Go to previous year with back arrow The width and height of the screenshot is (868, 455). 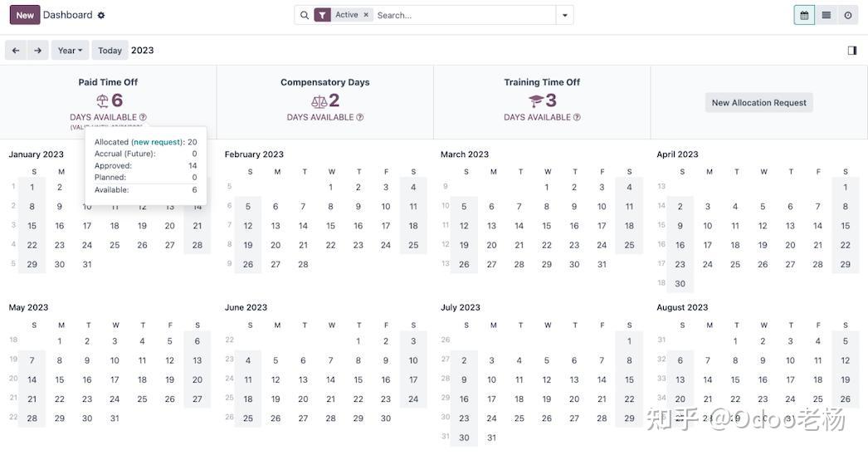16,51
